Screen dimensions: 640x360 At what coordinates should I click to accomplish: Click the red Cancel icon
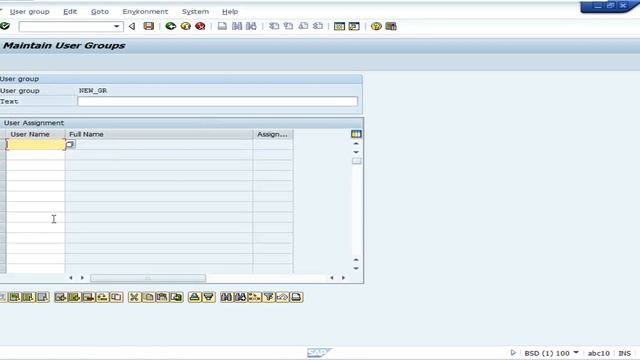[200, 26]
